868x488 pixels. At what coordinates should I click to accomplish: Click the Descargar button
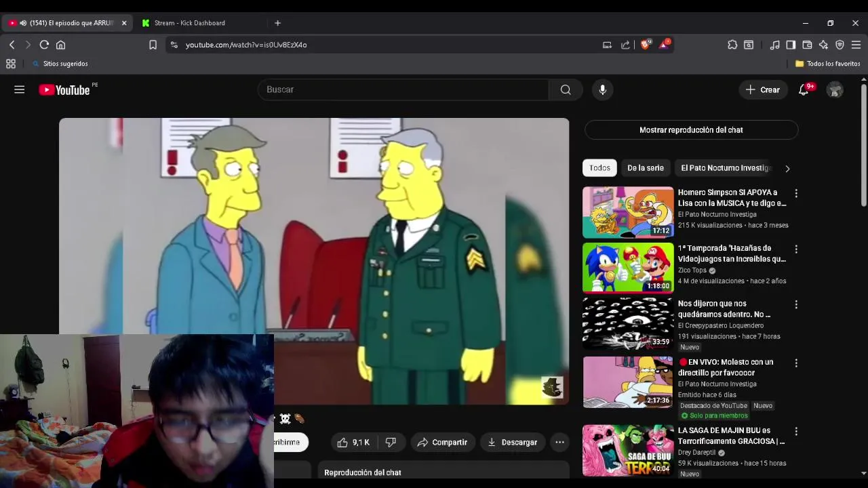[513, 442]
